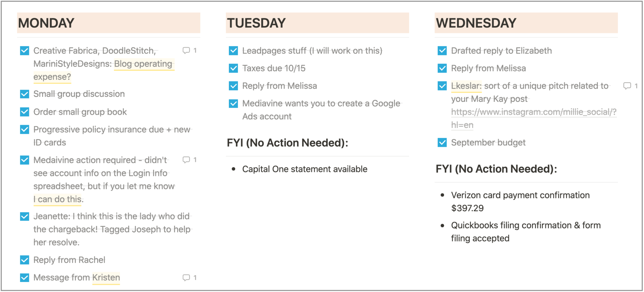Toggle the Taxes due 10/15 checkbox
This screenshot has height=292, width=644.
(x=233, y=68)
